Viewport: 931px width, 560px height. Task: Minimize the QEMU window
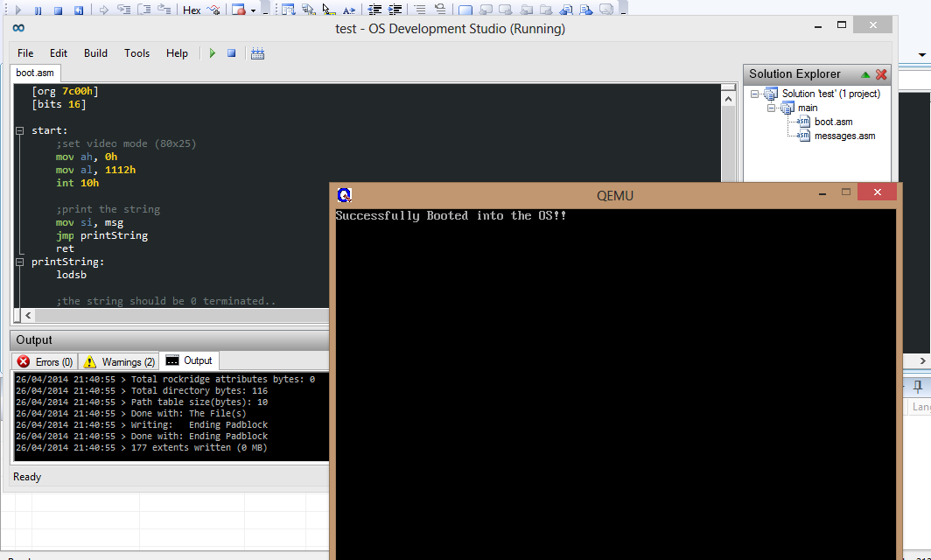[822, 193]
